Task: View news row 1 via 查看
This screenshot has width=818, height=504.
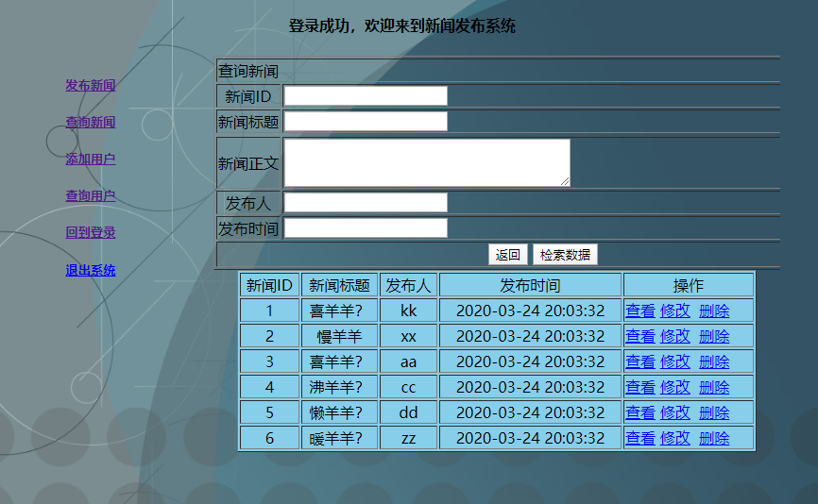Action: [639, 311]
